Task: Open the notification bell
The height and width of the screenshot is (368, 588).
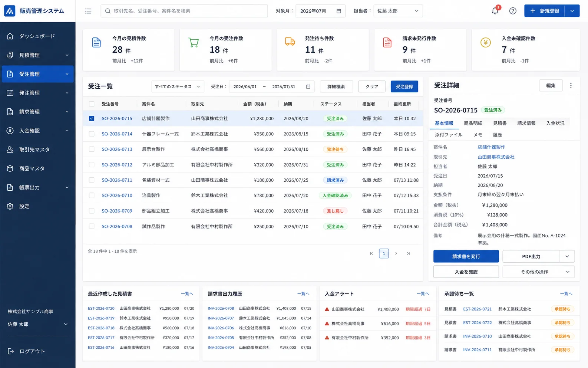Action: click(495, 11)
